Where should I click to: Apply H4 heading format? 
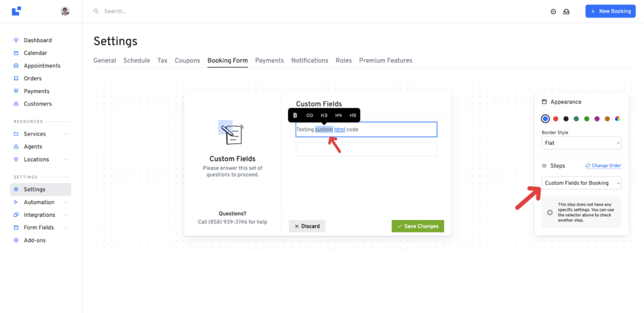338,115
